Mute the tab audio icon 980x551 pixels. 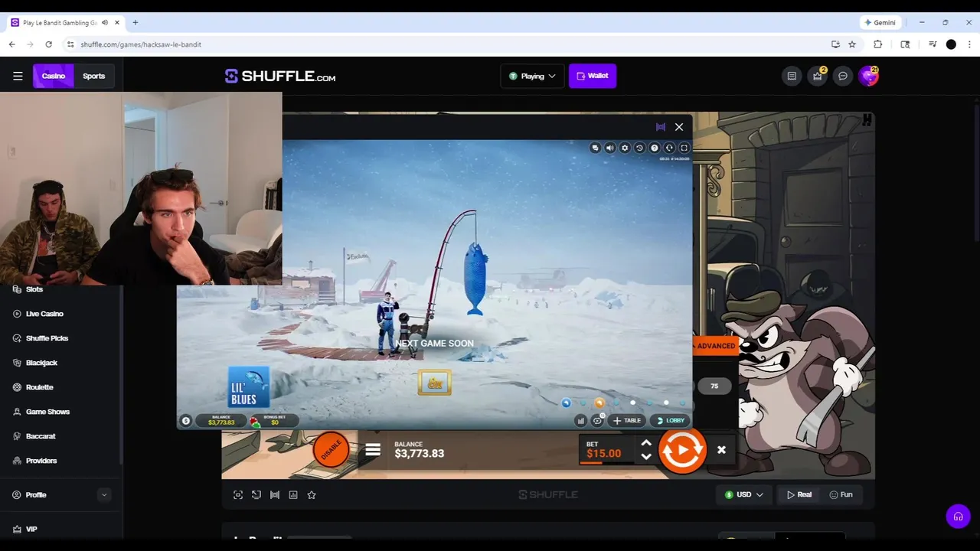click(105, 23)
